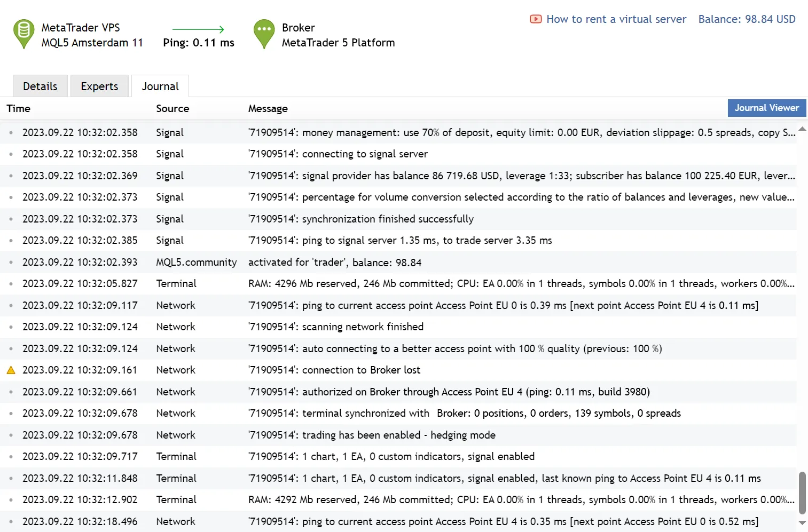
Task: Click the warning icon on connection lost row
Action: [11, 370]
